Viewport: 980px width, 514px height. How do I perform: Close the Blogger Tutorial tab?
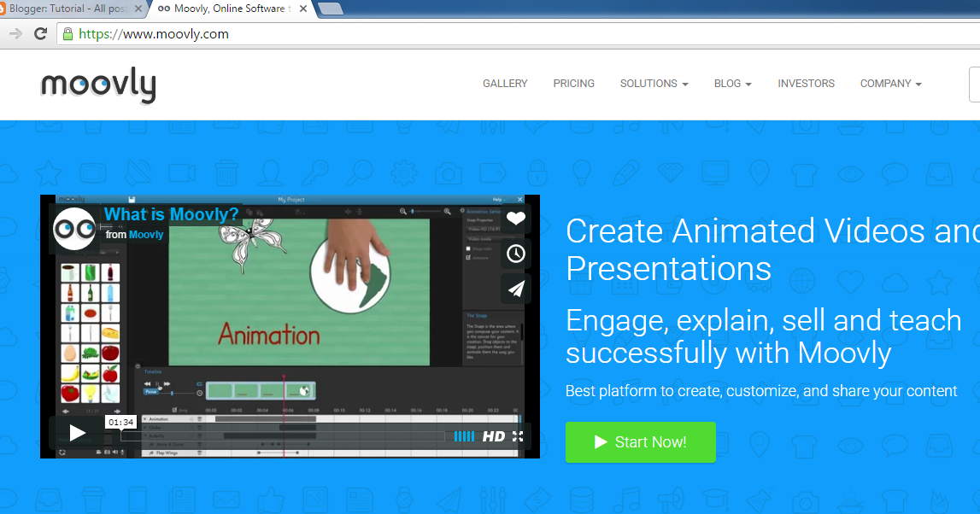(x=138, y=9)
